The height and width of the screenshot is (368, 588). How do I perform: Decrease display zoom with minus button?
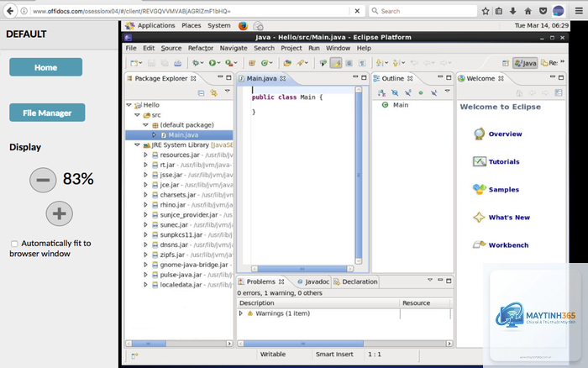coord(43,180)
